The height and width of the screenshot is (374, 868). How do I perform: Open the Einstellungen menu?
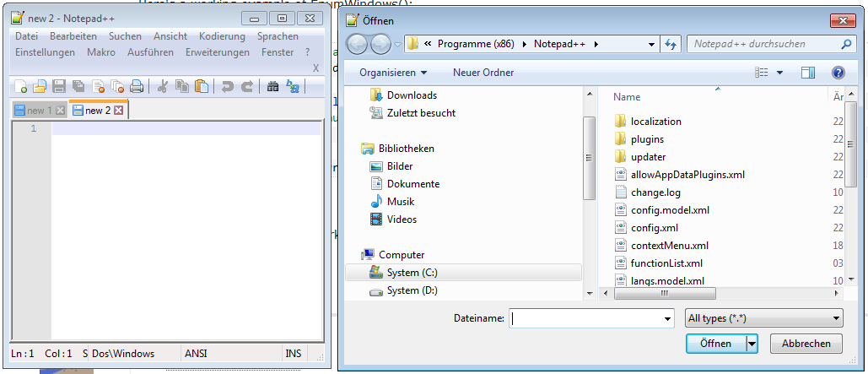click(x=45, y=52)
